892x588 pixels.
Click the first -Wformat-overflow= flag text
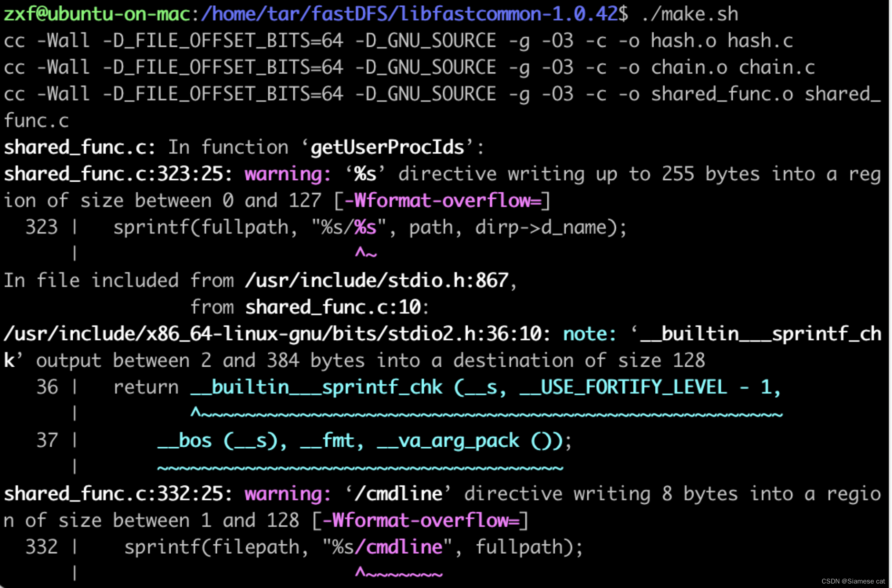point(443,201)
